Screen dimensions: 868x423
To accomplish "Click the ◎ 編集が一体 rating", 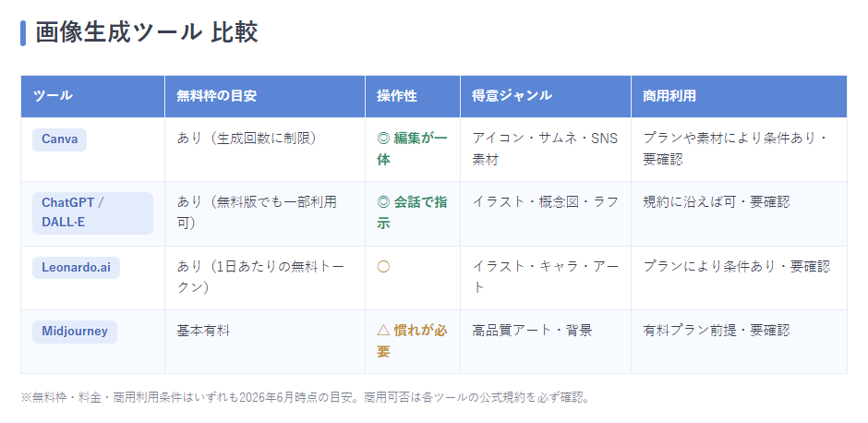I will [413, 149].
